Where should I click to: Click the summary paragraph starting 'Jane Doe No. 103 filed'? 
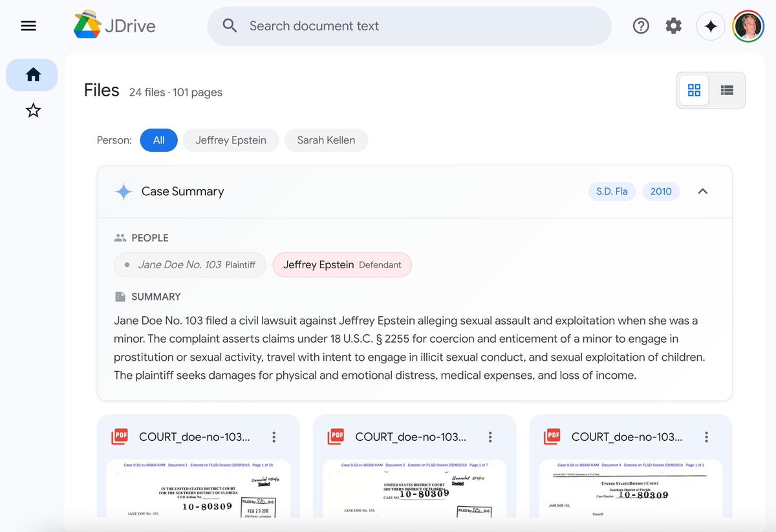(x=409, y=348)
